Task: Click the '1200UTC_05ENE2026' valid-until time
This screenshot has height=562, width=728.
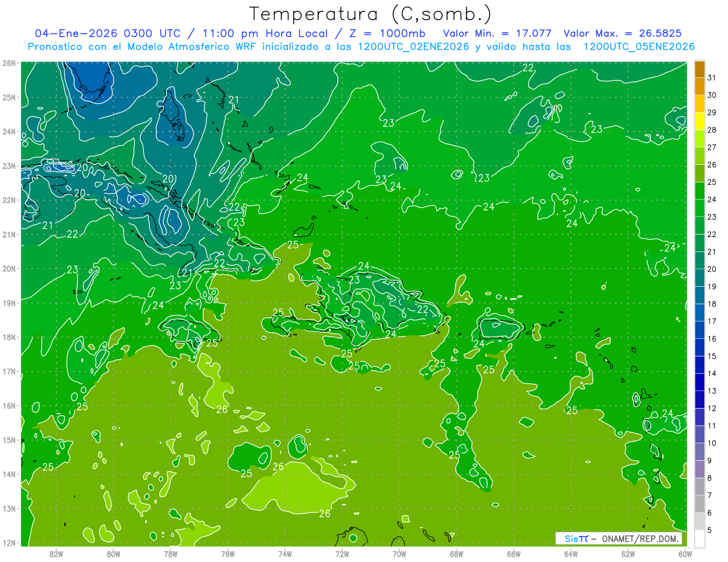Action: tap(639, 47)
